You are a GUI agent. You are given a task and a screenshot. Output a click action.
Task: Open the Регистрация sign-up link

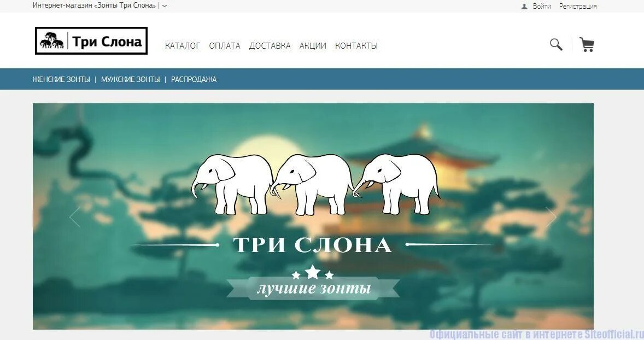point(578,6)
